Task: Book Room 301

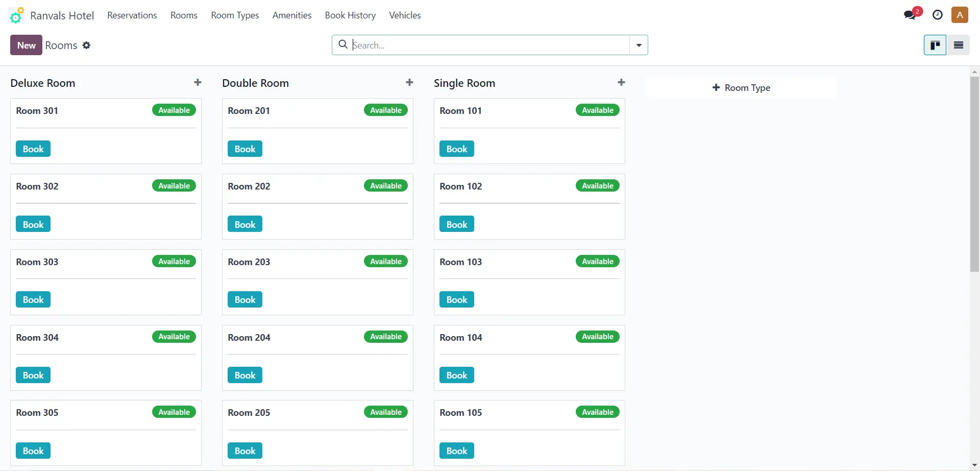Action: [x=33, y=149]
